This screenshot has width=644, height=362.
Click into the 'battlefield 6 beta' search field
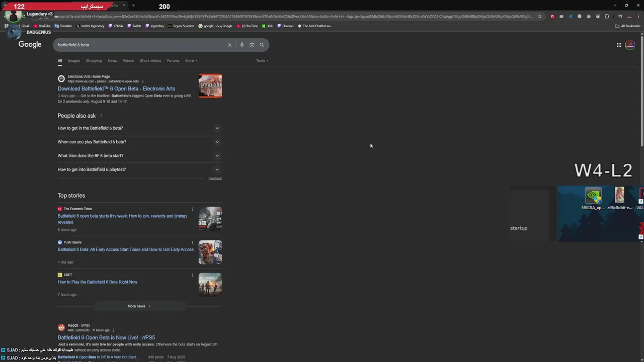141,45
